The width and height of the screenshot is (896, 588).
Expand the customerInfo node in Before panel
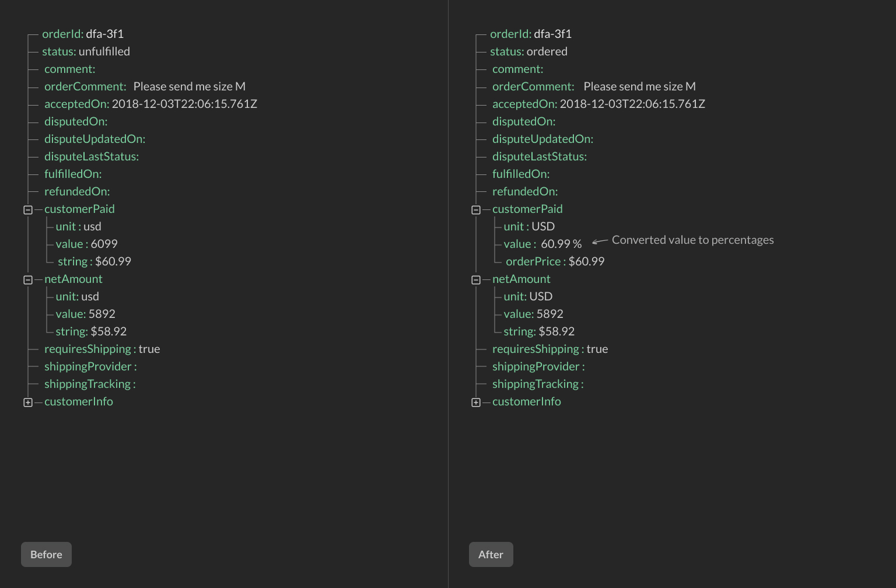point(27,402)
